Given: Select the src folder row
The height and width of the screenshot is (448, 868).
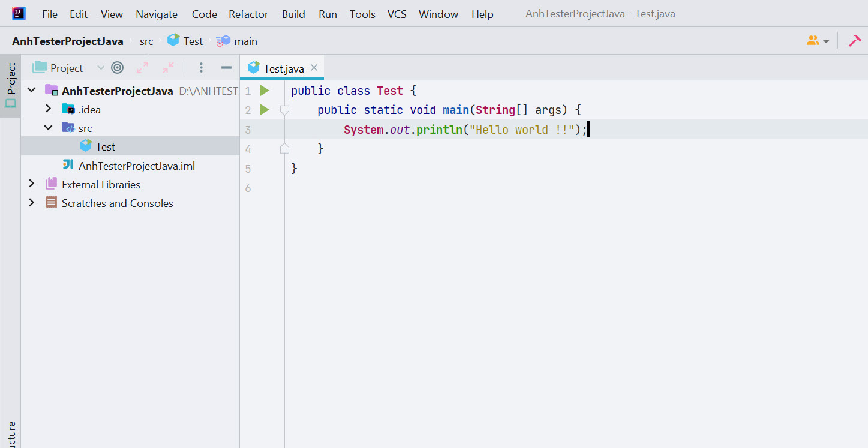Looking at the screenshot, I should point(130,128).
